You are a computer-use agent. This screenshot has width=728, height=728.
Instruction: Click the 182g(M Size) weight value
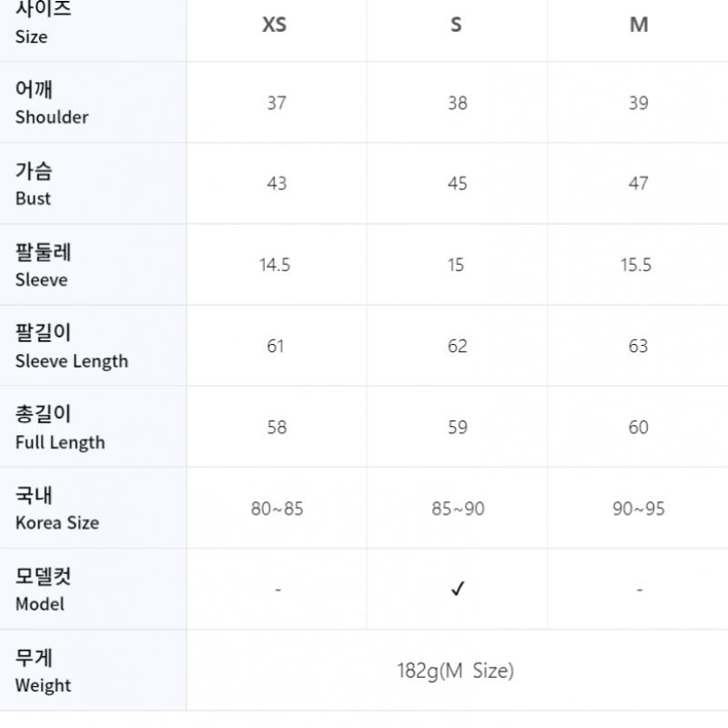455,672
